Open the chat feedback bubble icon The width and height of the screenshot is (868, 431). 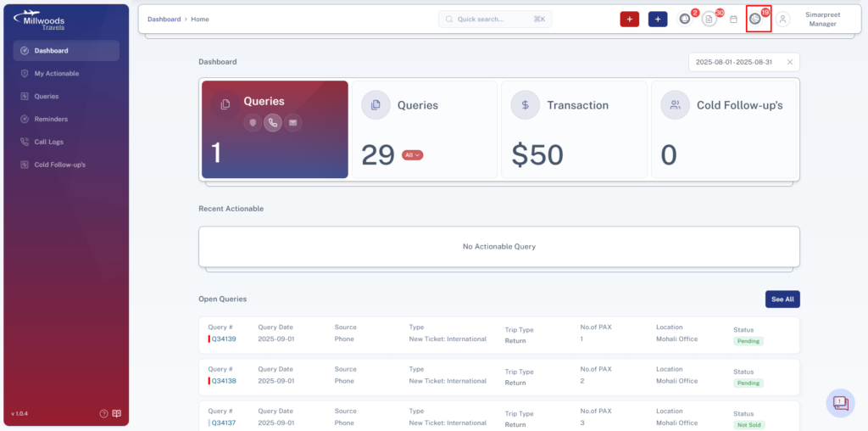pos(840,403)
